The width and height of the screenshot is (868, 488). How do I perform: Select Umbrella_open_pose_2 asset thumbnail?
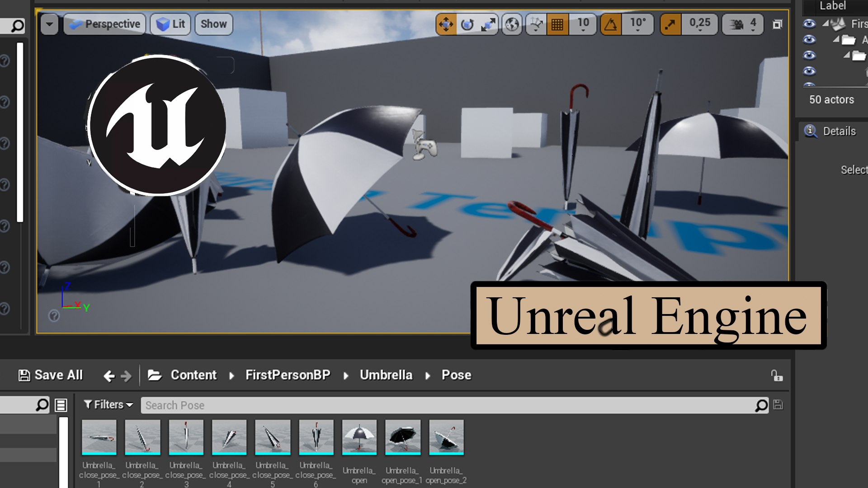446,437
